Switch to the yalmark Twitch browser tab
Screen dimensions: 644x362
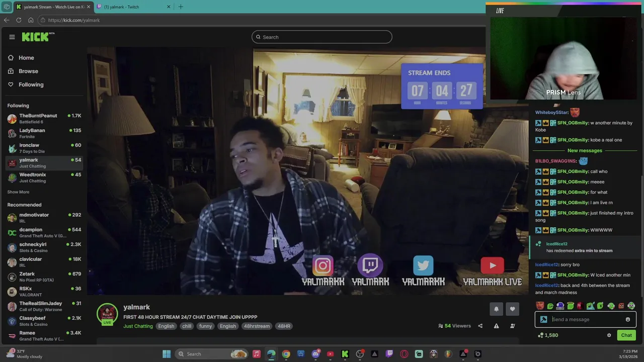[x=132, y=7]
